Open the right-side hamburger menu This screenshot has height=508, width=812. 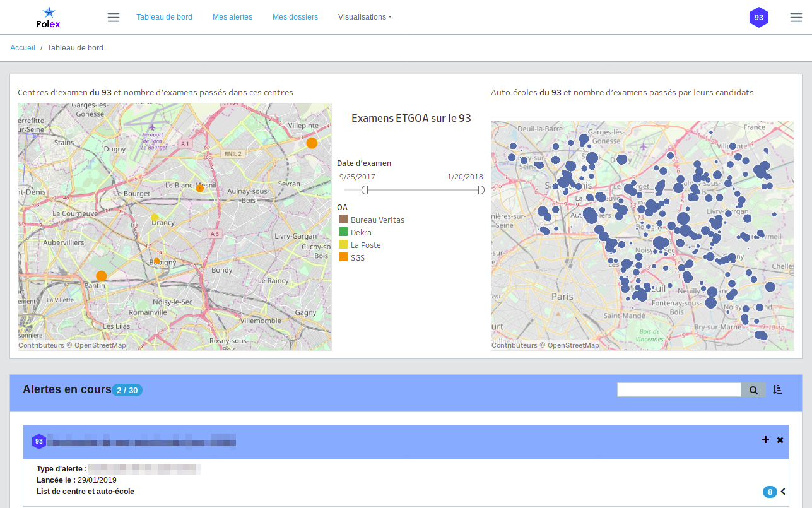(796, 18)
